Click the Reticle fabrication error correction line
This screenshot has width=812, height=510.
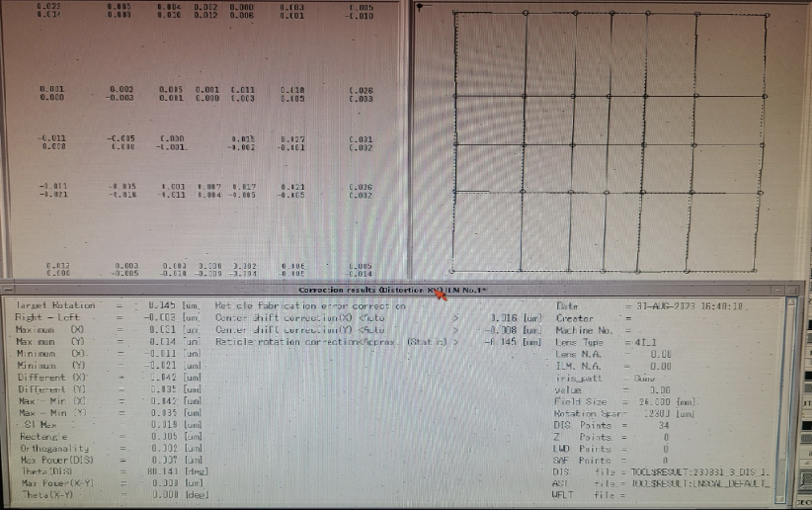click(x=309, y=305)
